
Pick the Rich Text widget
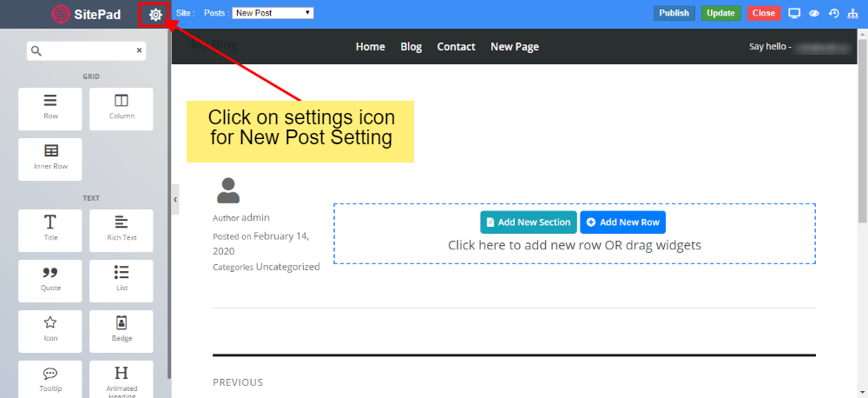(122, 229)
